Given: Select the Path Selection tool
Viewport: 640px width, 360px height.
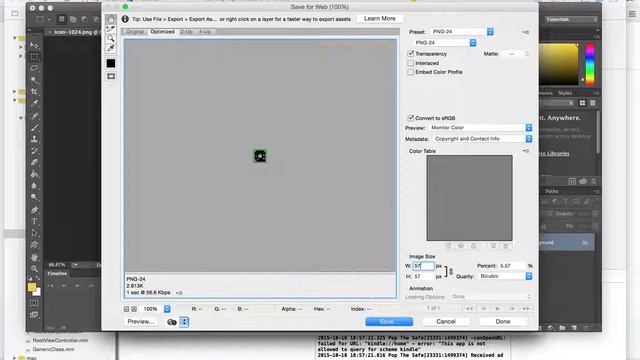Looking at the screenshot, I should pyautogui.click(x=34, y=233).
